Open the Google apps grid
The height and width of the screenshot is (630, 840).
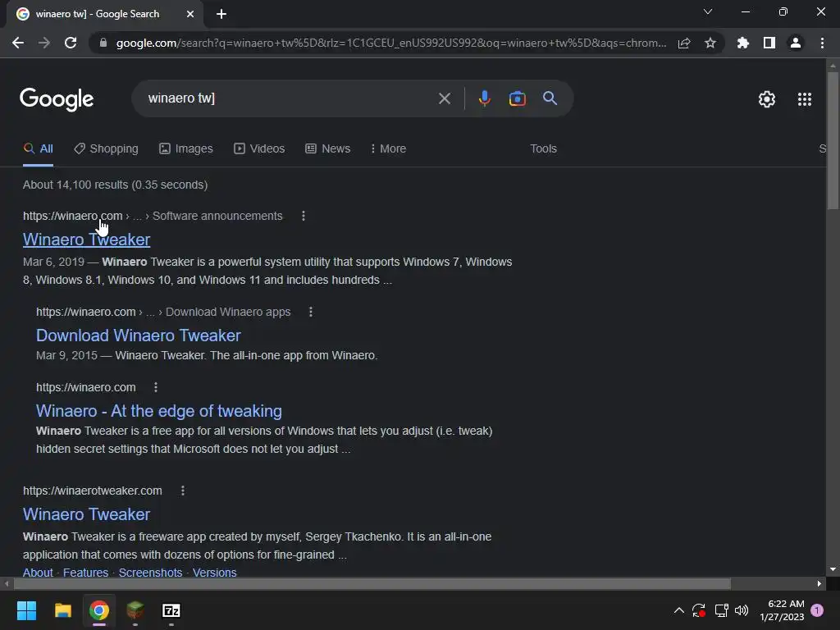tap(805, 99)
